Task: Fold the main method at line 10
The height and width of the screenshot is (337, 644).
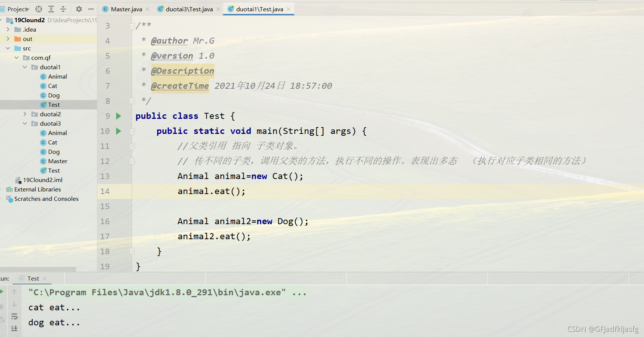Action: [x=132, y=131]
